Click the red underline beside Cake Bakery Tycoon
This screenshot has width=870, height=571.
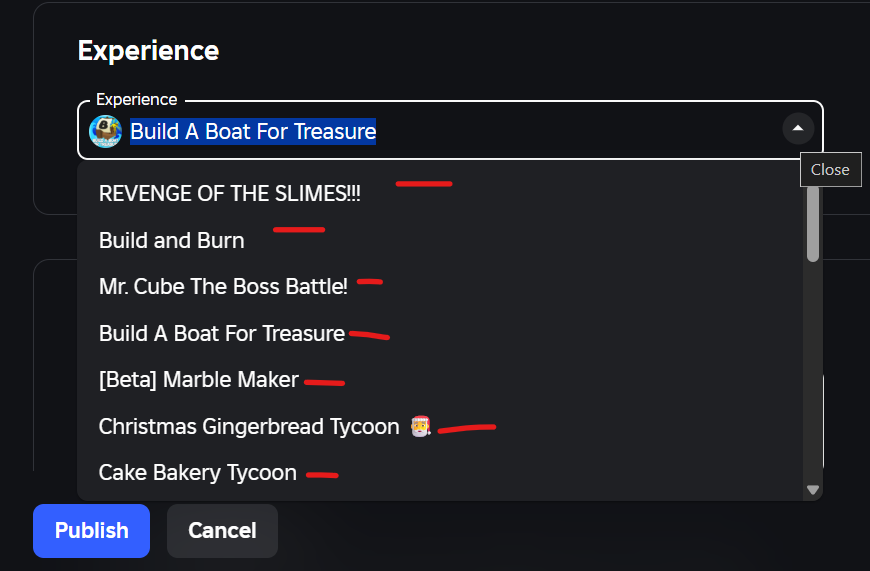coord(321,475)
